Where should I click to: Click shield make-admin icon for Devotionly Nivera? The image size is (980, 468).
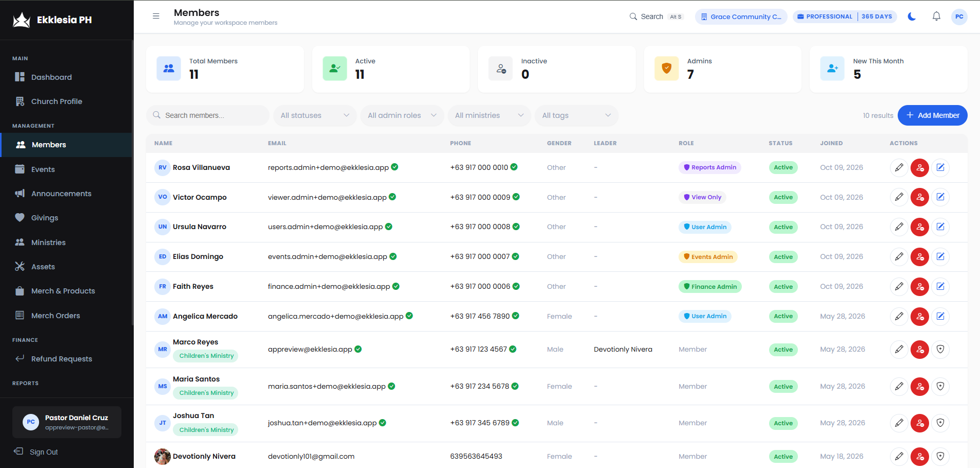pos(940,456)
